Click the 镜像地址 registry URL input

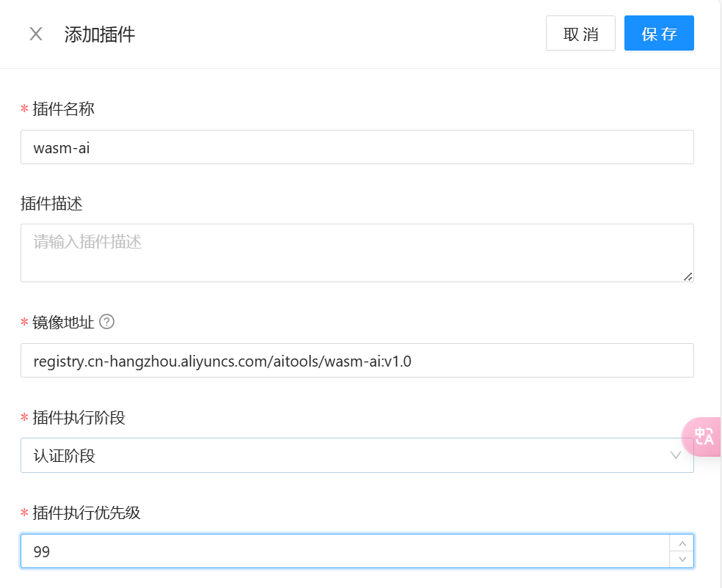click(357, 361)
